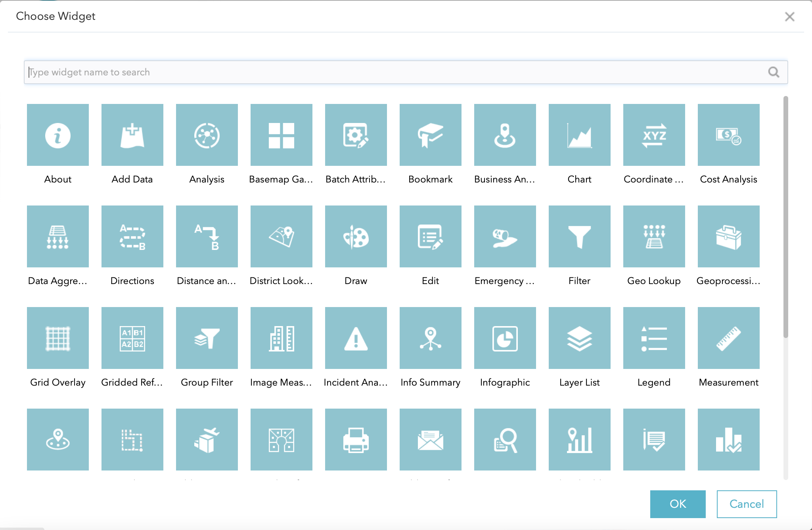Click the widget list vertical scrollbar

tap(785, 217)
